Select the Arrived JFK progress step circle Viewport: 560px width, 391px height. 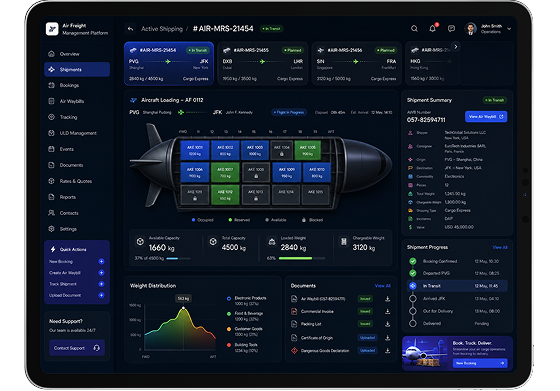pyautogui.click(x=413, y=299)
